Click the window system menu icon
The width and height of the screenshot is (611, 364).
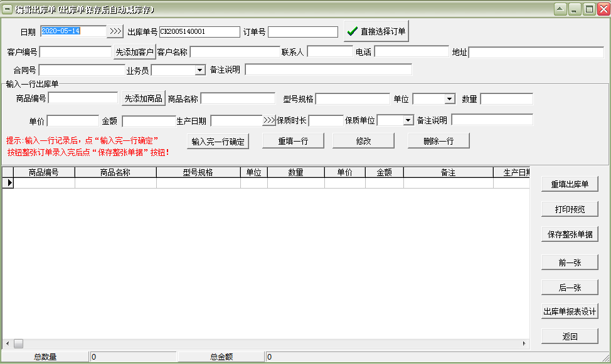click(7, 9)
